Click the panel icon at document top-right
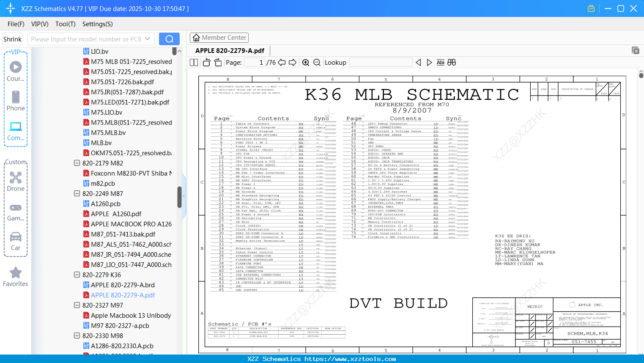 point(636,50)
